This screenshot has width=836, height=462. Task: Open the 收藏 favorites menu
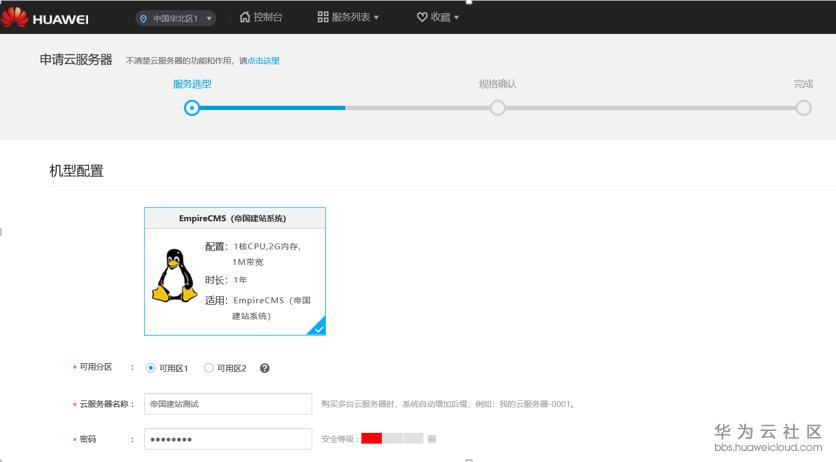coord(437,17)
